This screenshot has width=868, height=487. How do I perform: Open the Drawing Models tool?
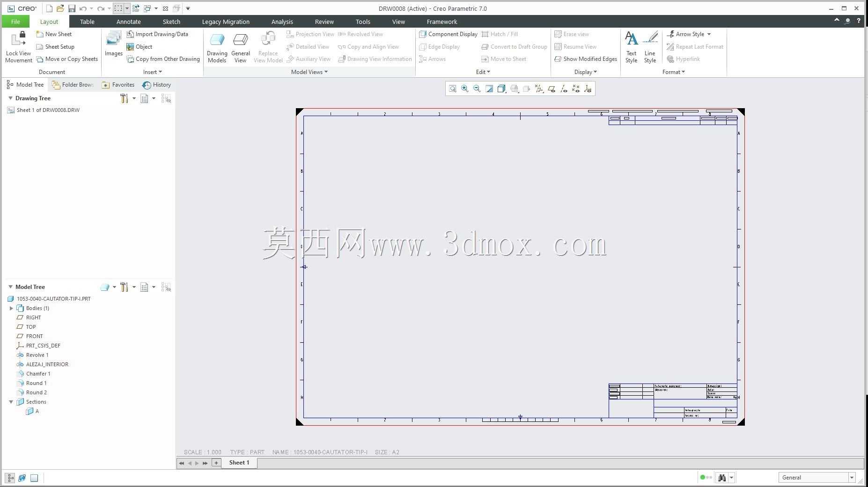(217, 48)
